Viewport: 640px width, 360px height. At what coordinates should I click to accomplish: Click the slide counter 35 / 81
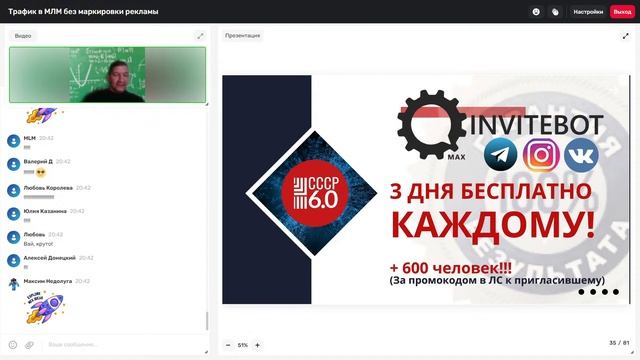[x=619, y=343]
